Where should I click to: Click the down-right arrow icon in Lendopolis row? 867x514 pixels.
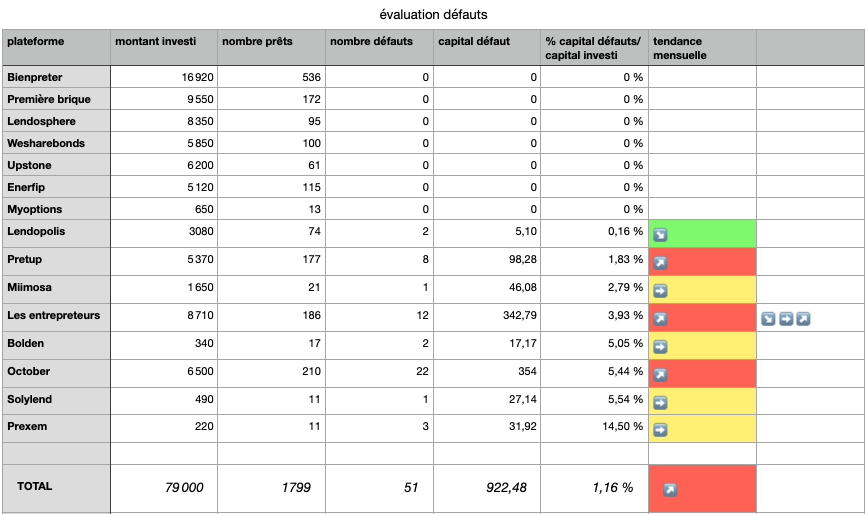coord(660,235)
